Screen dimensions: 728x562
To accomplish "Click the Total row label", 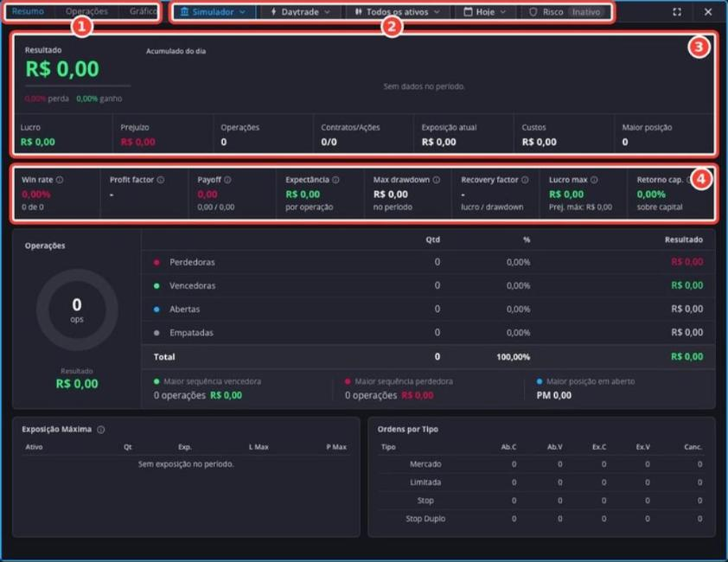I will point(164,357).
